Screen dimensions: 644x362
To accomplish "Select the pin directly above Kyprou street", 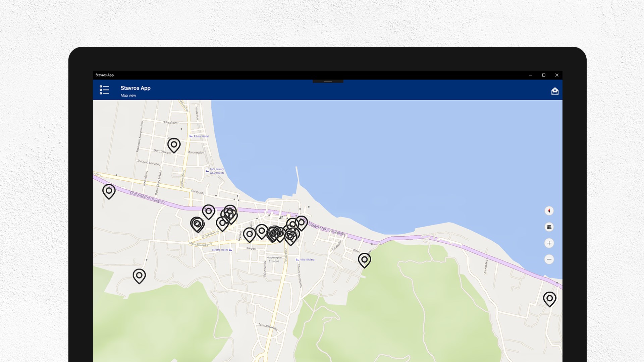I will (x=249, y=234).
